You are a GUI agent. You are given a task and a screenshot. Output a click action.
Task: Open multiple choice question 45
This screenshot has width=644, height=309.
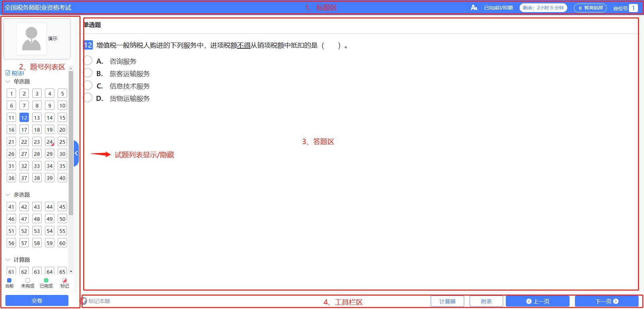[x=62, y=207]
